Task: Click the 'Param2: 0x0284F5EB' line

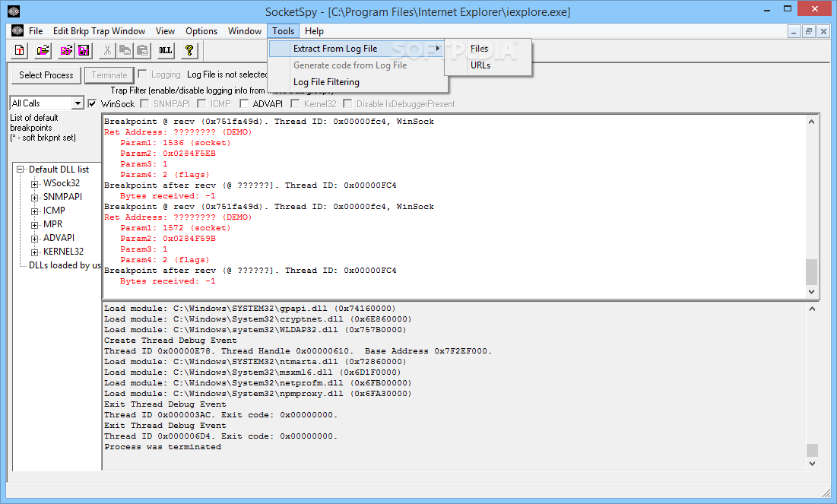Action: (x=167, y=154)
